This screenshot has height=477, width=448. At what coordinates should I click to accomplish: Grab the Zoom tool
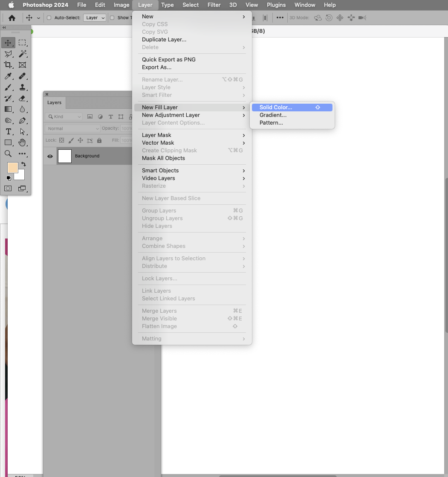pyautogui.click(x=8, y=154)
